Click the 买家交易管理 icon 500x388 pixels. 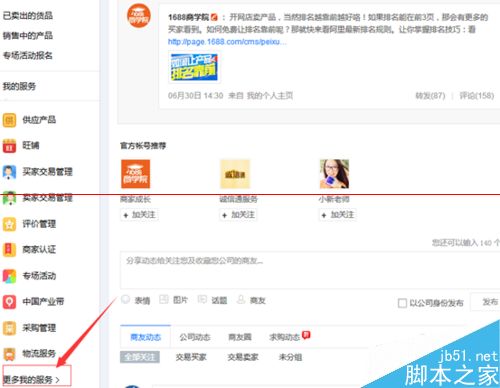tap(9, 172)
